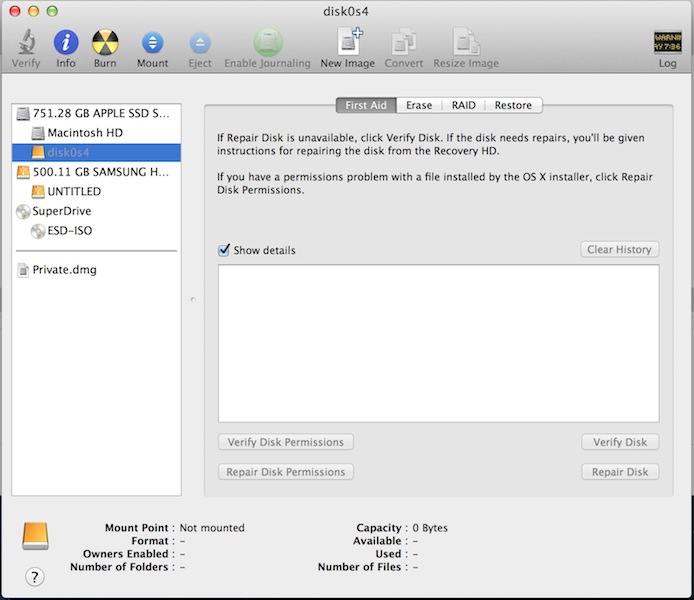This screenshot has height=600, width=694.
Task: Click the '0 Bytes' capacity value
Action: pos(430,528)
